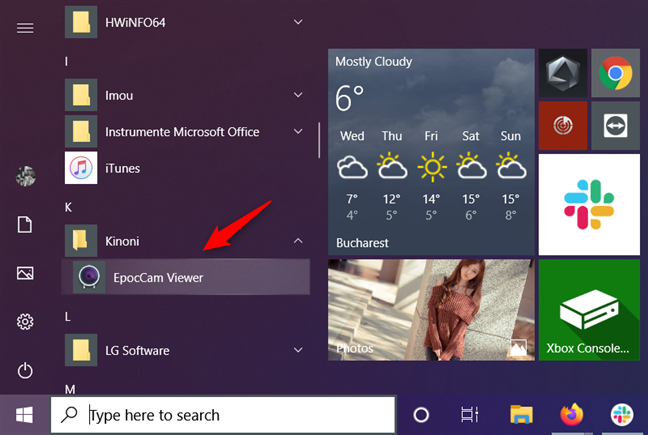The width and height of the screenshot is (648, 435).
Task: Jump via the letter K header
Action: point(68,207)
